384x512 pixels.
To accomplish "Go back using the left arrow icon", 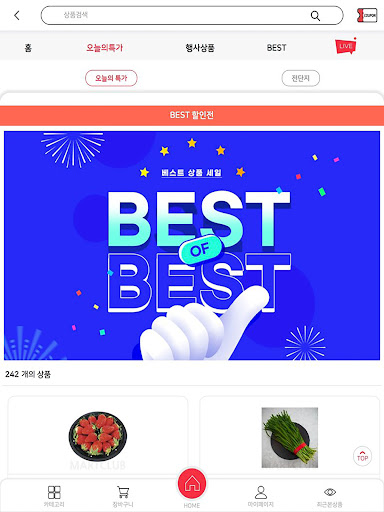I will point(17,15).
